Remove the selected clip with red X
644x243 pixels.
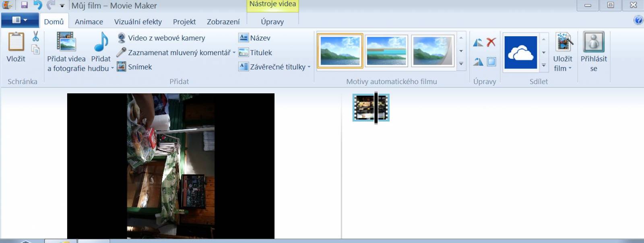pos(491,42)
